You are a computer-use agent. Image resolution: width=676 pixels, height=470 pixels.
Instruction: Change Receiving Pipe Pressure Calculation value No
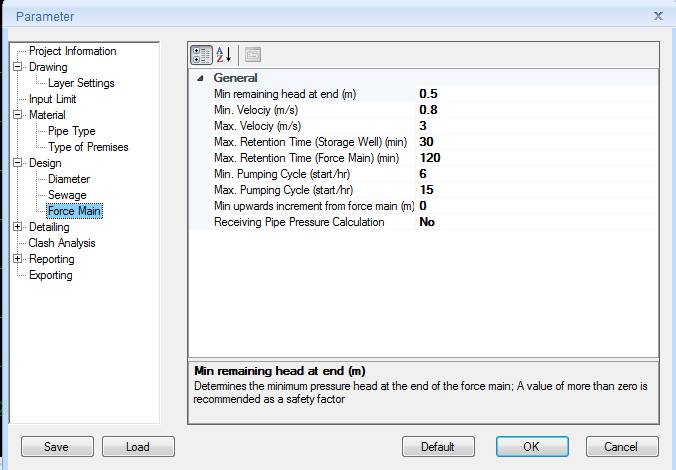coord(537,222)
